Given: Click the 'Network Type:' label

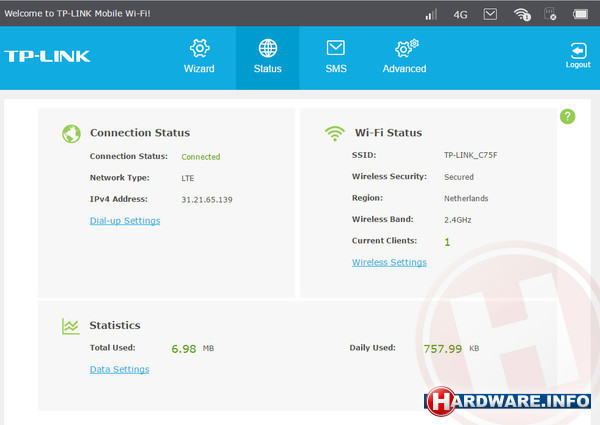Looking at the screenshot, I should (x=120, y=177).
